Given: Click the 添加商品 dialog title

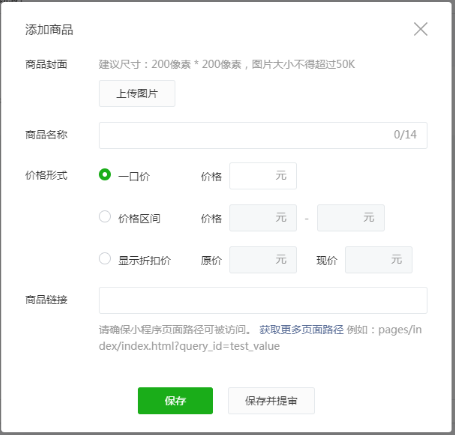Looking at the screenshot, I should click(49, 30).
